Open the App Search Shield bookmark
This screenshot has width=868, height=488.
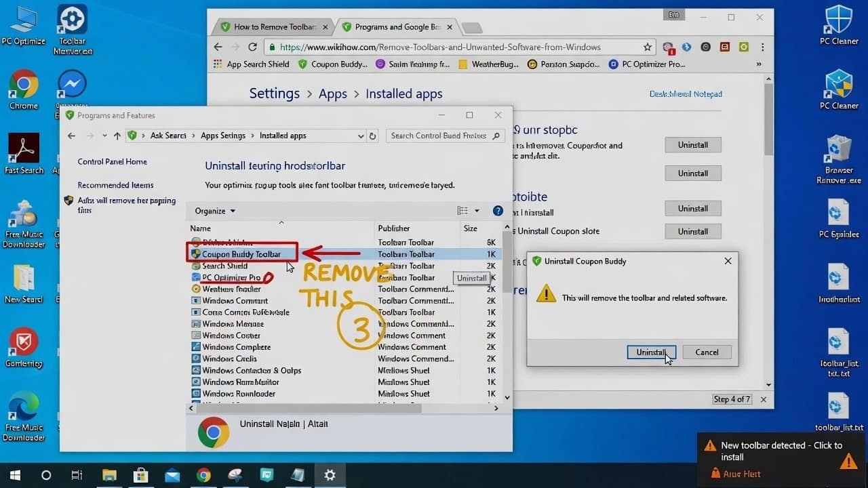click(x=252, y=64)
